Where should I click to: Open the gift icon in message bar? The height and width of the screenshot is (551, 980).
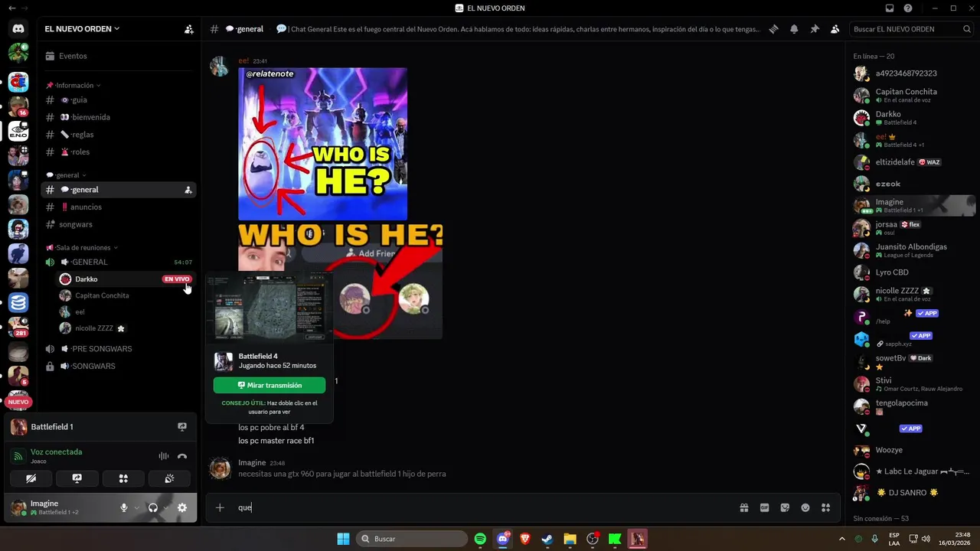(x=743, y=507)
